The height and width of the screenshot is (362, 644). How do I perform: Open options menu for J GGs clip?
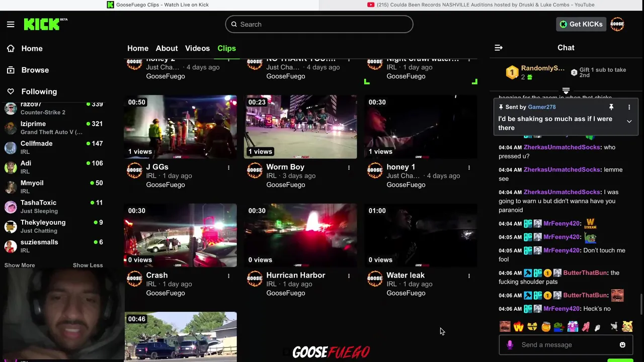click(228, 167)
